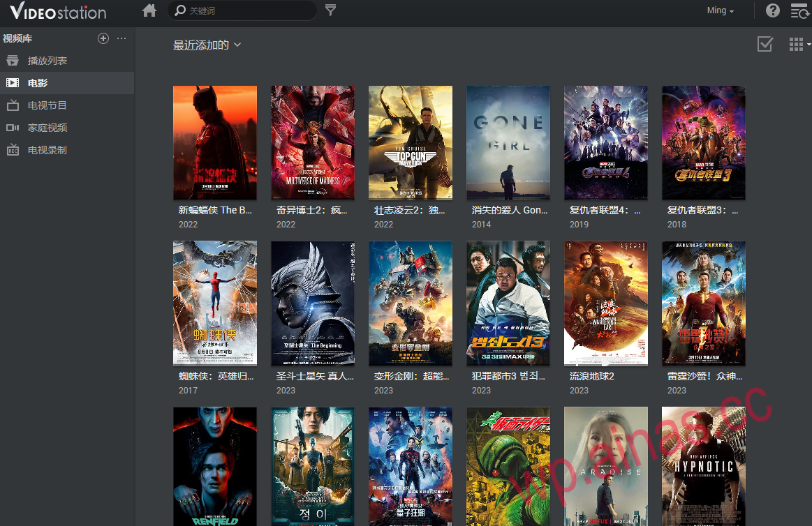Screen dimensions: 812x526
Task: Click the TV shows icon in sidebar
Action: pos(13,105)
